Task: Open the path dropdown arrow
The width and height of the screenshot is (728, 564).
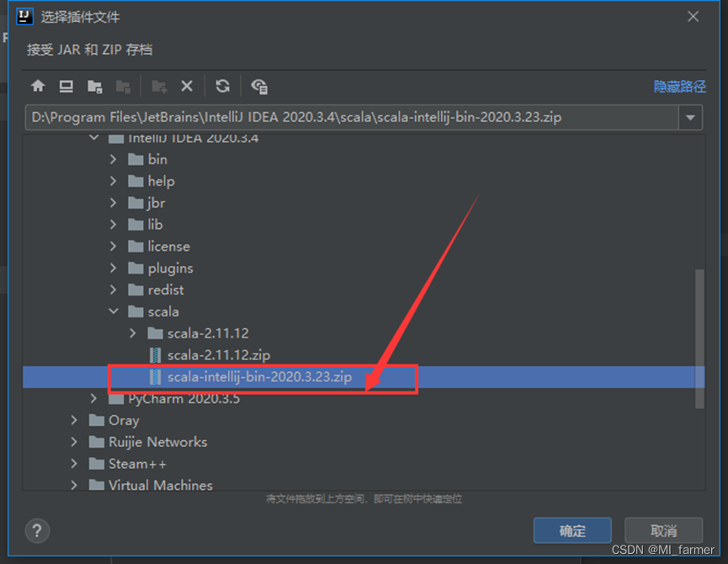Action: (x=690, y=117)
